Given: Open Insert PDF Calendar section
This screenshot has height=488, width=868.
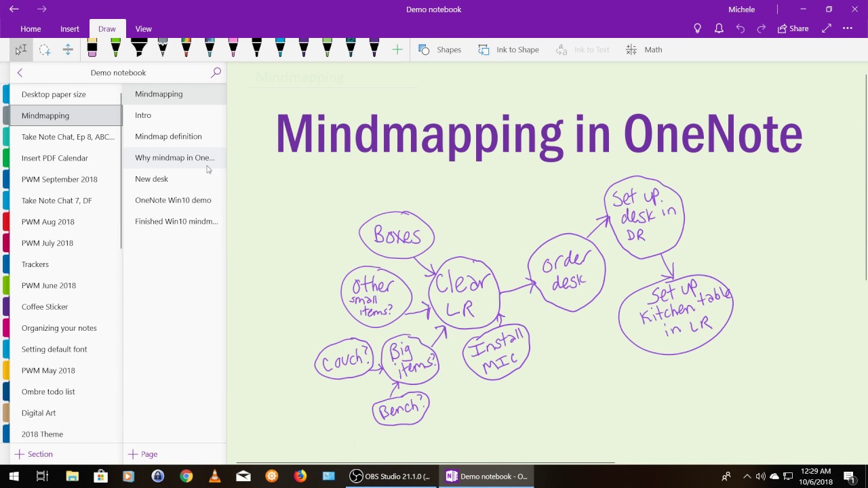Looking at the screenshot, I should pyautogui.click(x=65, y=158).
